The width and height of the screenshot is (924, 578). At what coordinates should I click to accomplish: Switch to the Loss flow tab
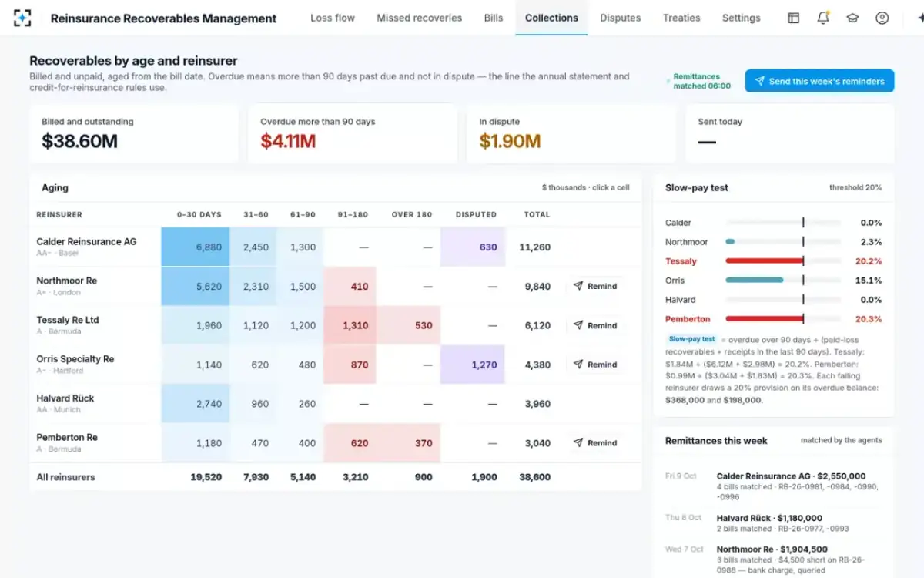[333, 18]
